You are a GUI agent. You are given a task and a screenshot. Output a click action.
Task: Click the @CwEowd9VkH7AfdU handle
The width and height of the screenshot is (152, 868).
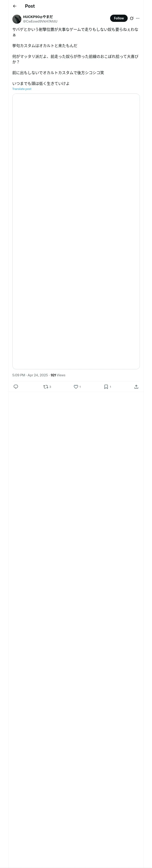(40, 21)
